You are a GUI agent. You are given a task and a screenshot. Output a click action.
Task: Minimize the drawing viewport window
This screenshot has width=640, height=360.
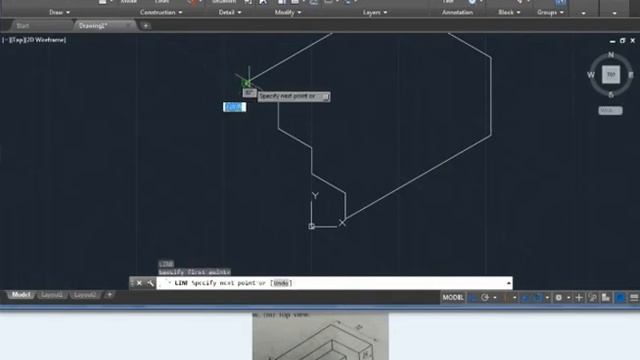[x=612, y=41]
